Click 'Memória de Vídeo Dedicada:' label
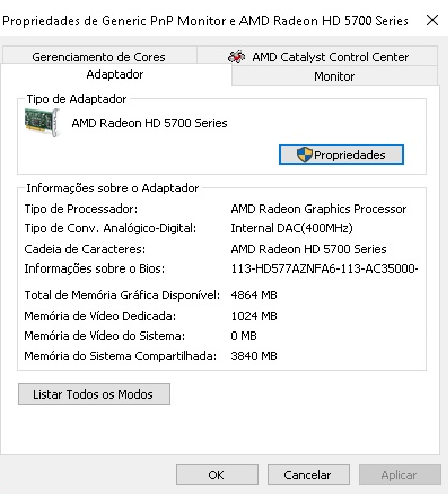 [x=100, y=316]
